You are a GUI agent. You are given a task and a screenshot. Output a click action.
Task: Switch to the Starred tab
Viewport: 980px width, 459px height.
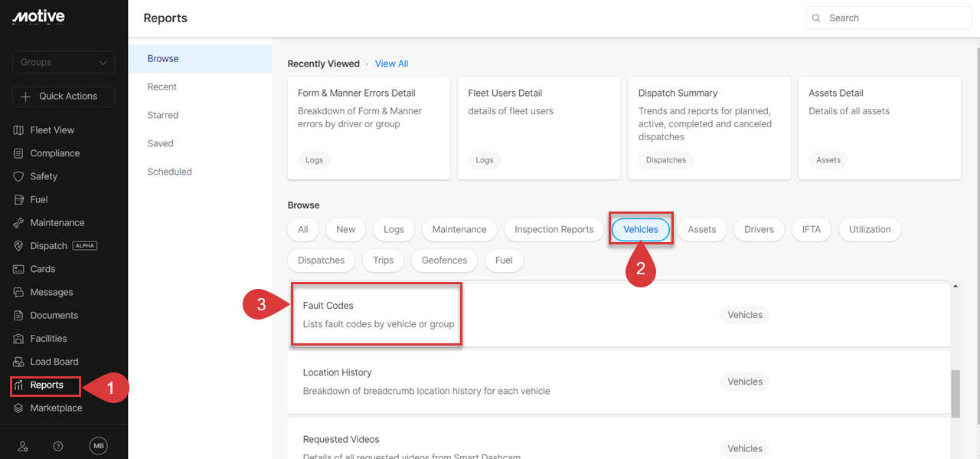pos(162,115)
